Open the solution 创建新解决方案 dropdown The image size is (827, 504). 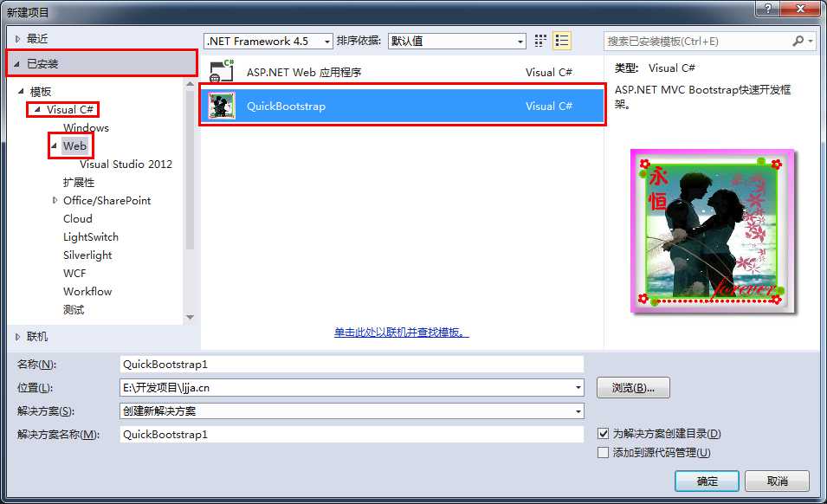(578, 410)
